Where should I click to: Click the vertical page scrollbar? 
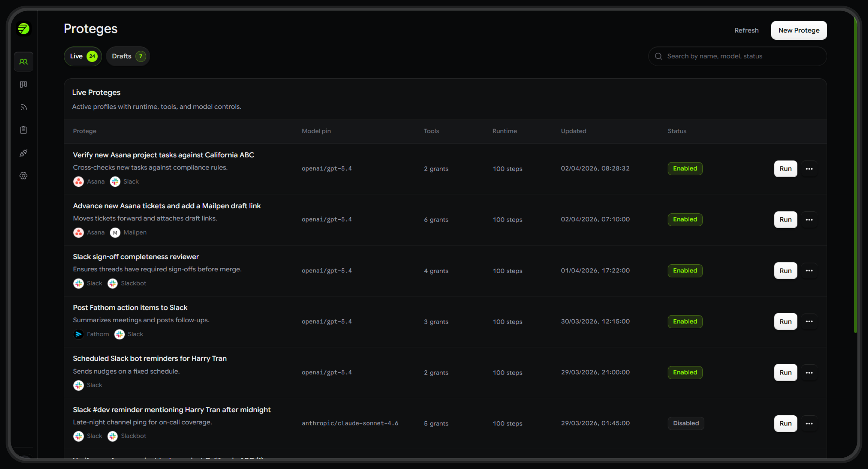pyautogui.click(x=856, y=176)
